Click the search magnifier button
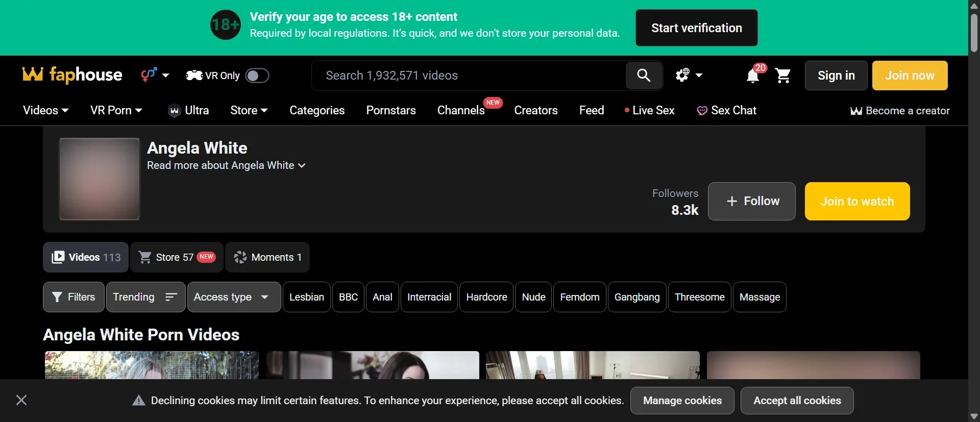This screenshot has width=980, height=422. click(x=644, y=76)
